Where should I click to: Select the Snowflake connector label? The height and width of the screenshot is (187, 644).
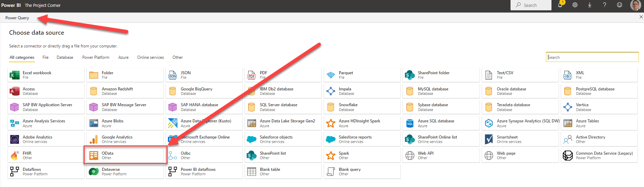coord(348,105)
